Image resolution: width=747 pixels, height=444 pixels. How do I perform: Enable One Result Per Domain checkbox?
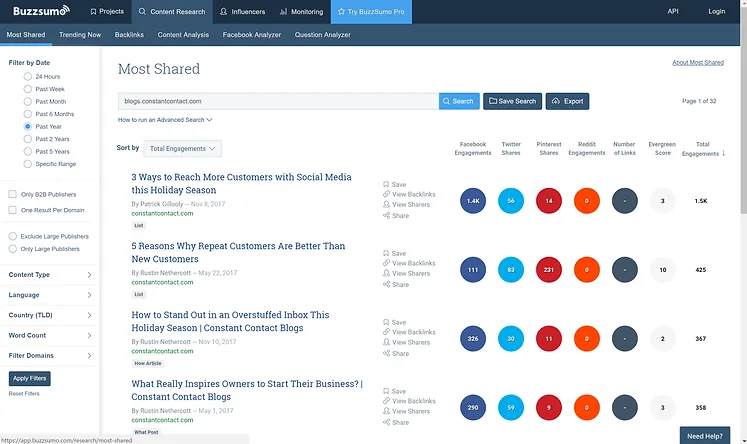pos(12,210)
